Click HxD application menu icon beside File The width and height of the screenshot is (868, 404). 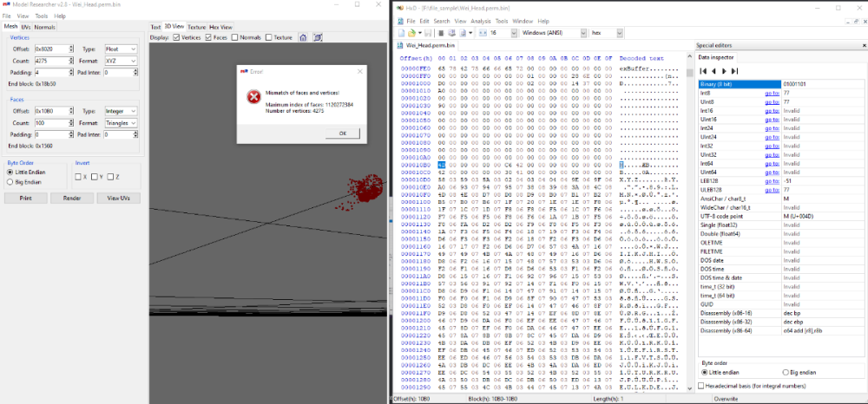coord(399,21)
